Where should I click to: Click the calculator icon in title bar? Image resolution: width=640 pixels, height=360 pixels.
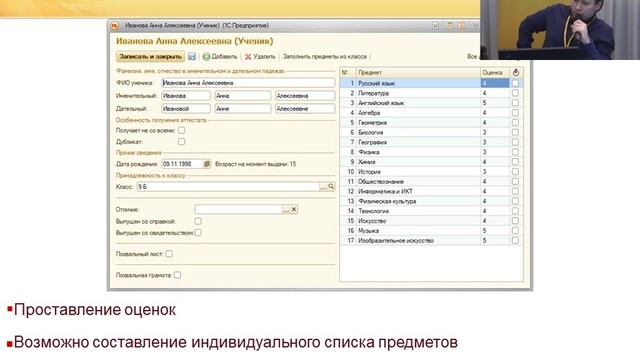point(450,26)
